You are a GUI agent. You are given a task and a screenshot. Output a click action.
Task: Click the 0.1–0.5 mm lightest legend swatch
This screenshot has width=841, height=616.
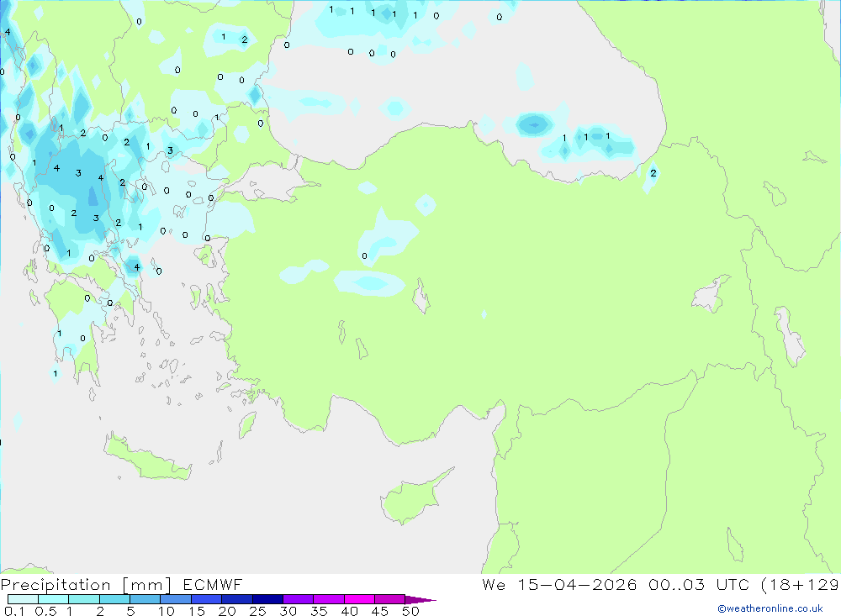tap(23, 599)
